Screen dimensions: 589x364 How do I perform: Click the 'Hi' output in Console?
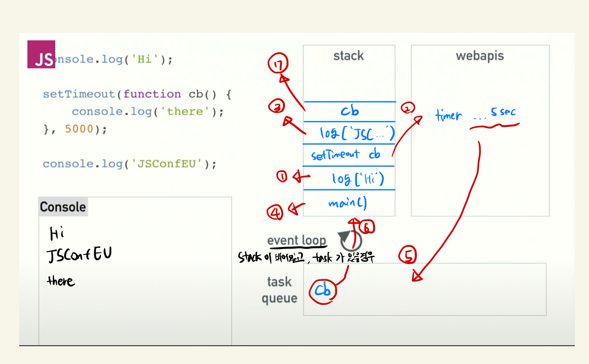pos(57,233)
